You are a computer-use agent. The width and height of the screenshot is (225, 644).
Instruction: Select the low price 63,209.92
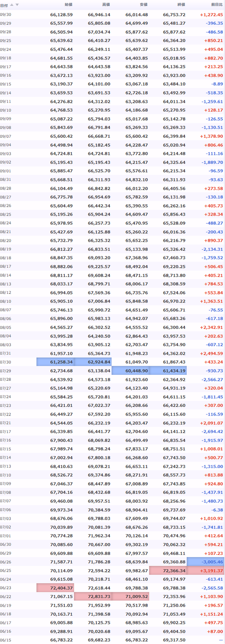136,75
